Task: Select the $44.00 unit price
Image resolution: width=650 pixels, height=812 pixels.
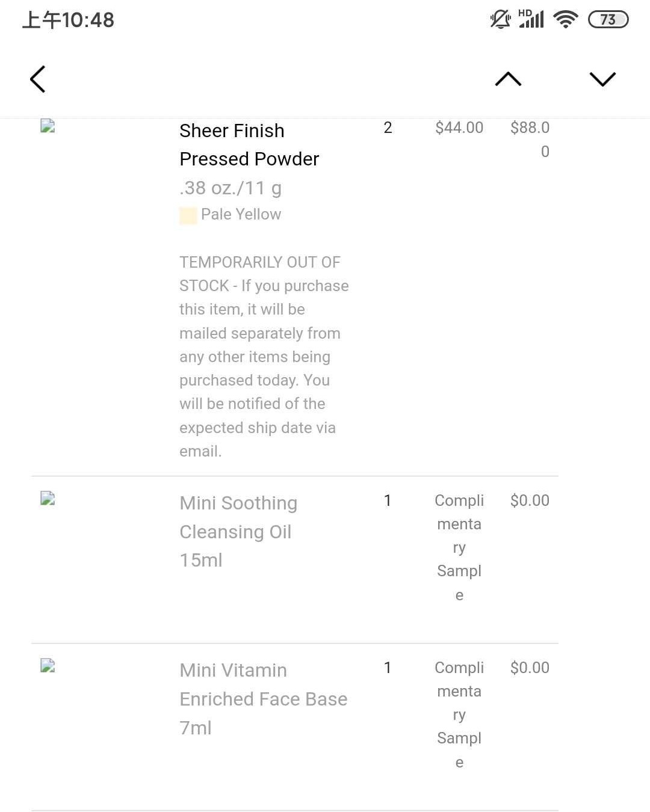Action: (459, 128)
